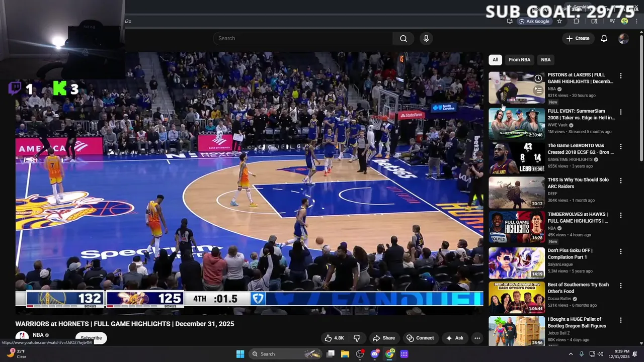Open The Game LeBRONTO thumbnail
644x362 pixels.
coord(517,158)
